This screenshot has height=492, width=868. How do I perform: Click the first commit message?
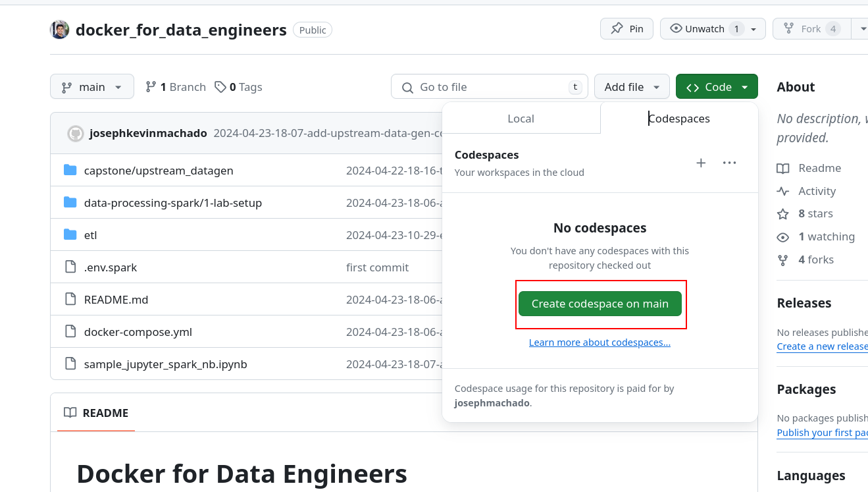378,267
